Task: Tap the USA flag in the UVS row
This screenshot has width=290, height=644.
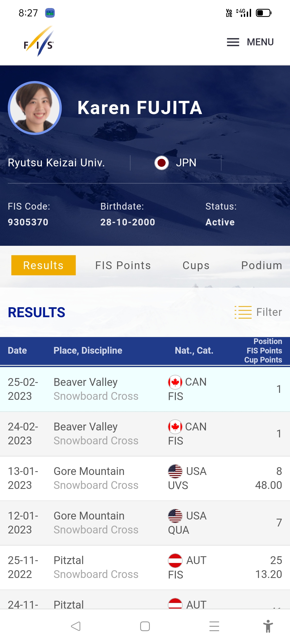Action: [x=175, y=471]
